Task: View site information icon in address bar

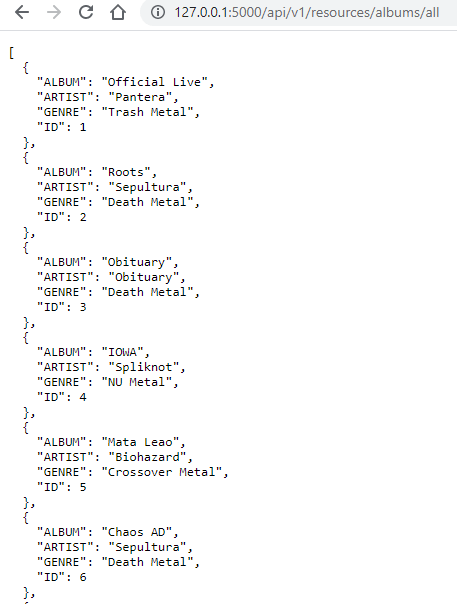Action: click(158, 12)
